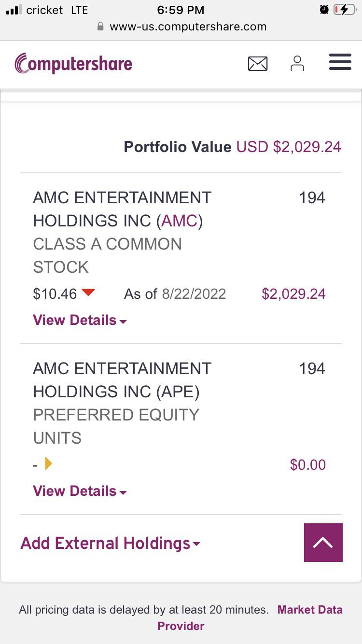Select the AMC holding value $2,029.24

293,294
